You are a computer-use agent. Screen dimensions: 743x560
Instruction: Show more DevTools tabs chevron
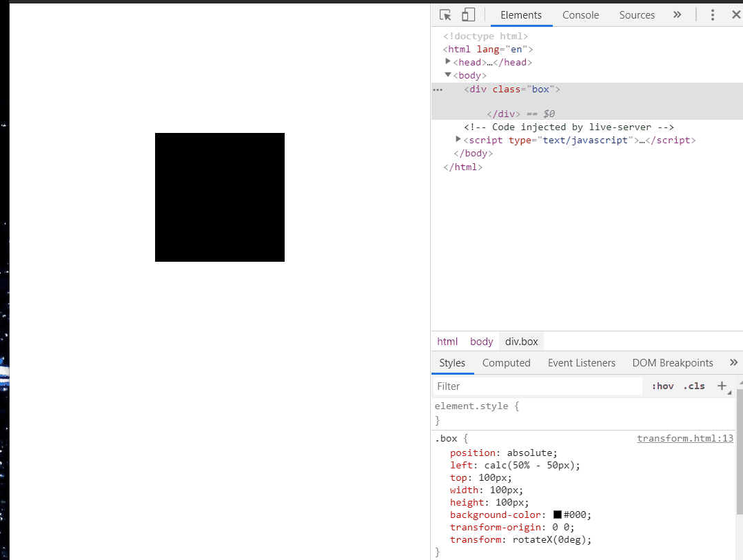pos(677,15)
